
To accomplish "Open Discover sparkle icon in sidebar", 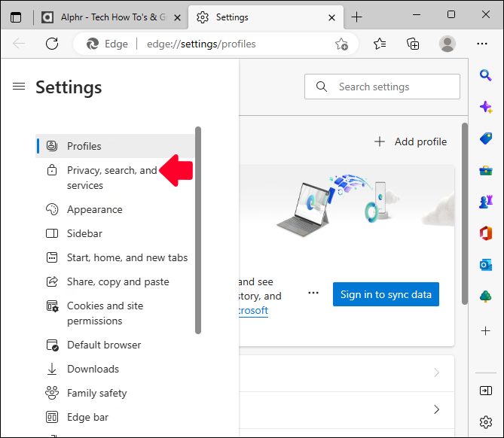I will tap(486, 107).
